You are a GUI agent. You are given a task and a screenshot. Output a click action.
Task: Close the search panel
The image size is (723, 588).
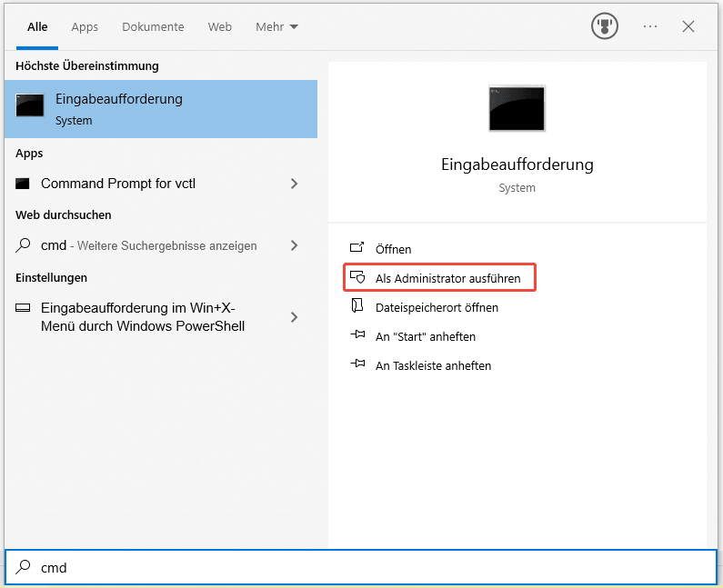pyautogui.click(x=688, y=26)
